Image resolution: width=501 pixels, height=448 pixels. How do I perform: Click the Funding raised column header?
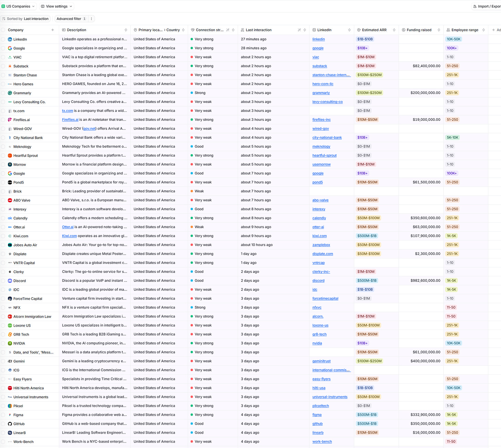pos(421,30)
